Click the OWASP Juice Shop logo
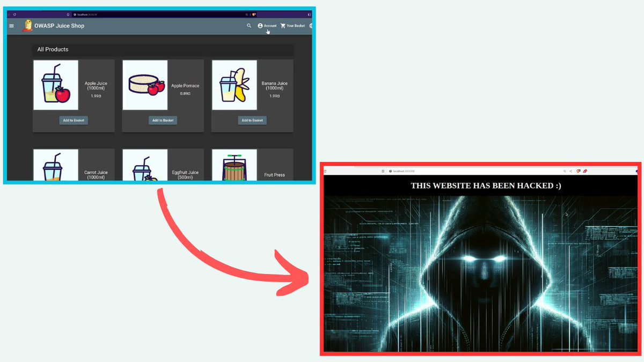 pyautogui.click(x=28, y=25)
